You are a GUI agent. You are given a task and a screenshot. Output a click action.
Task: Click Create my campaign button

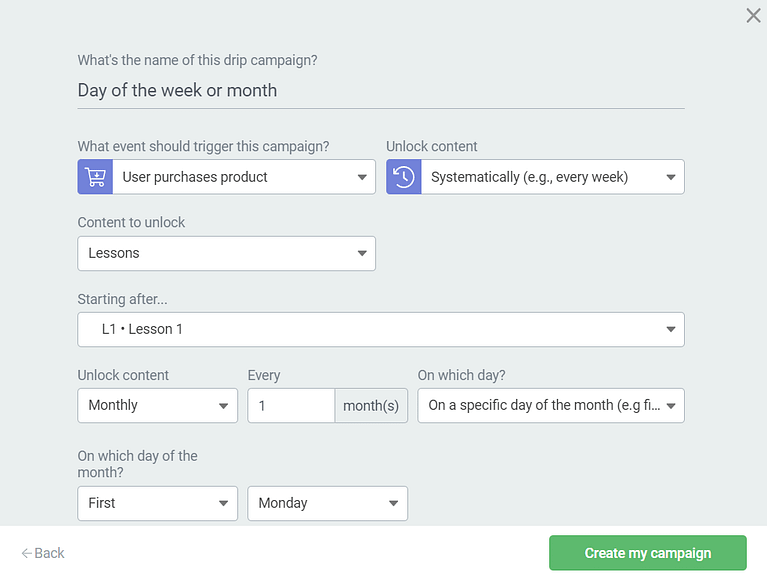tap(647, 553)
